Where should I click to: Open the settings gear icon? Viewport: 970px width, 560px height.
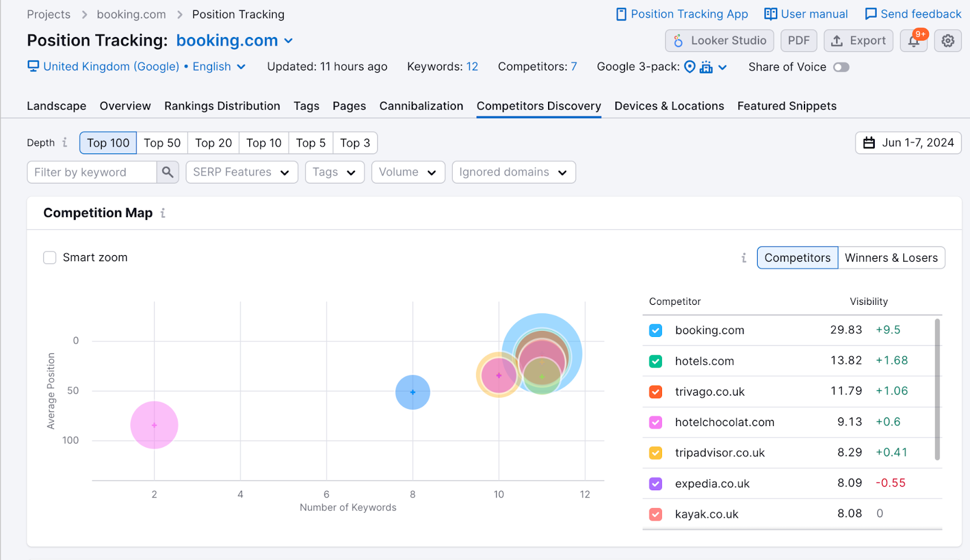(948, 41)
